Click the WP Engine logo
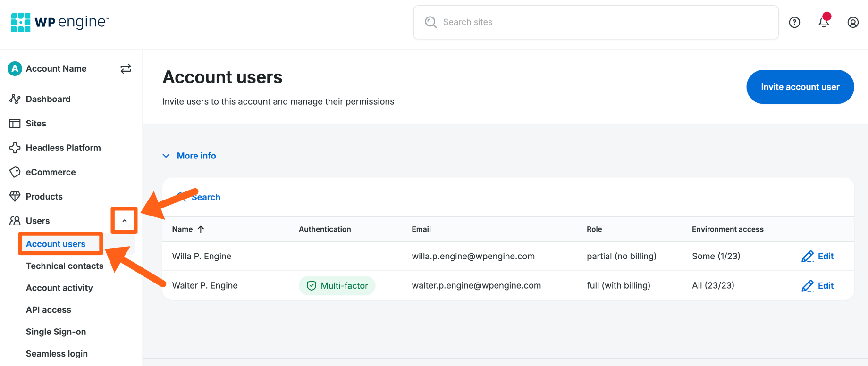This screenshot has width=868, height=366. [x=60, y=22]
